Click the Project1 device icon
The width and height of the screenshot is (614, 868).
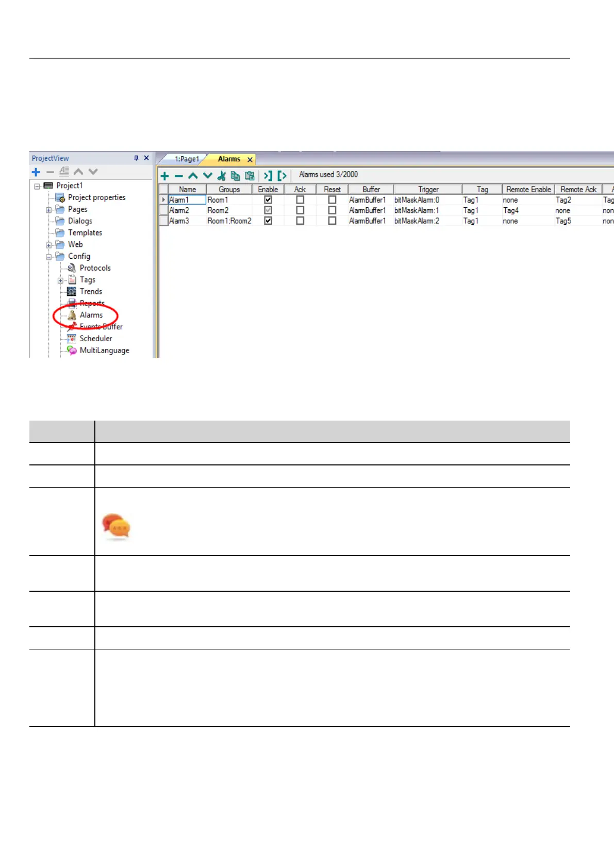point(48,186)
